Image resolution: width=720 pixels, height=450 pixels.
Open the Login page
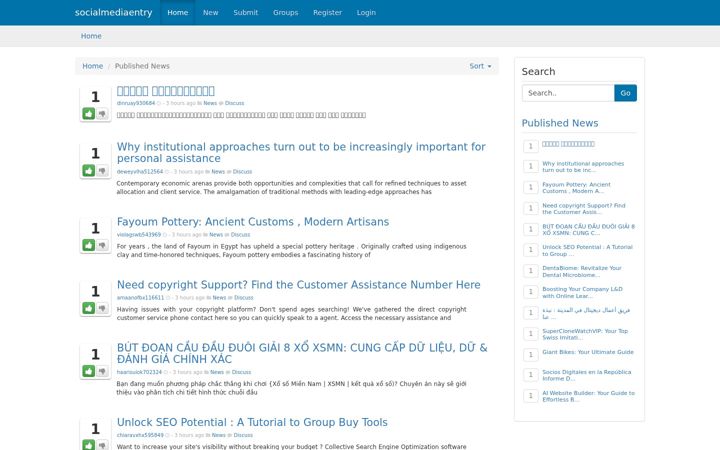(x=366, y=12)
